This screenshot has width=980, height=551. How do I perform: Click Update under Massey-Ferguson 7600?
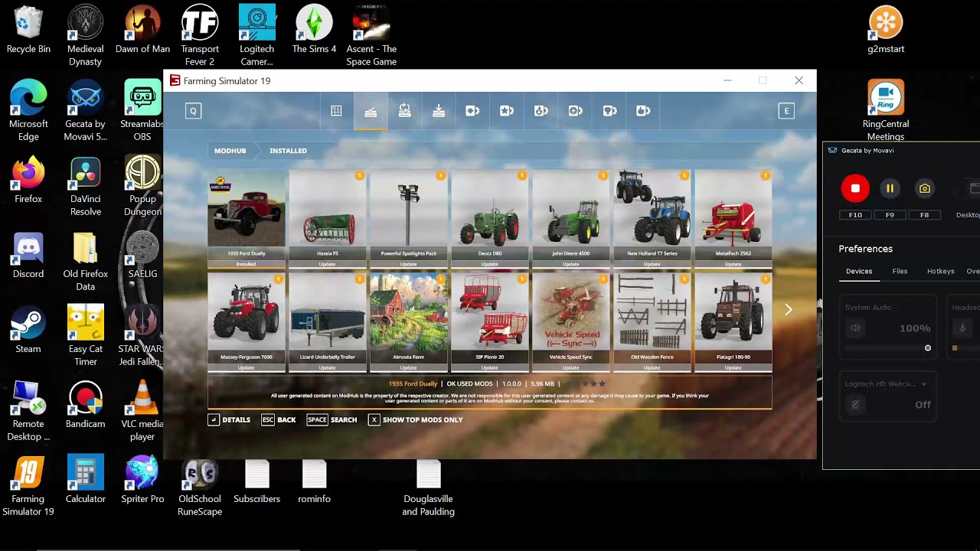pyautogui.click(x=247, y=367)
